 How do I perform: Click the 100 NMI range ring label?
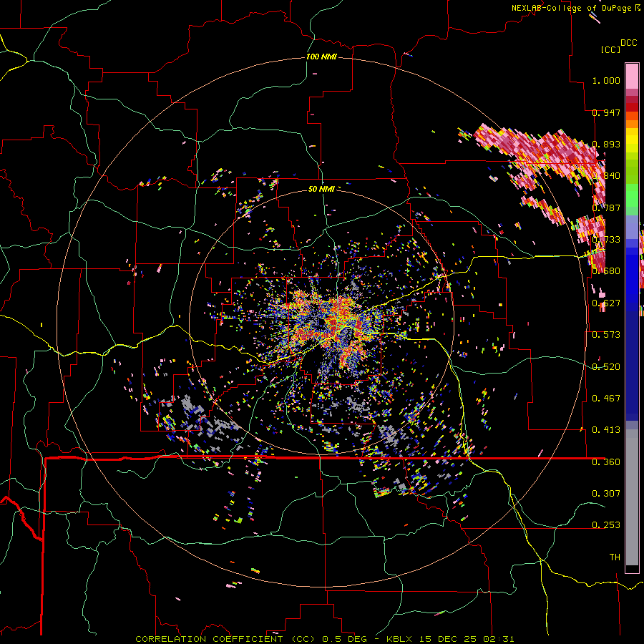tap(321, 57)
